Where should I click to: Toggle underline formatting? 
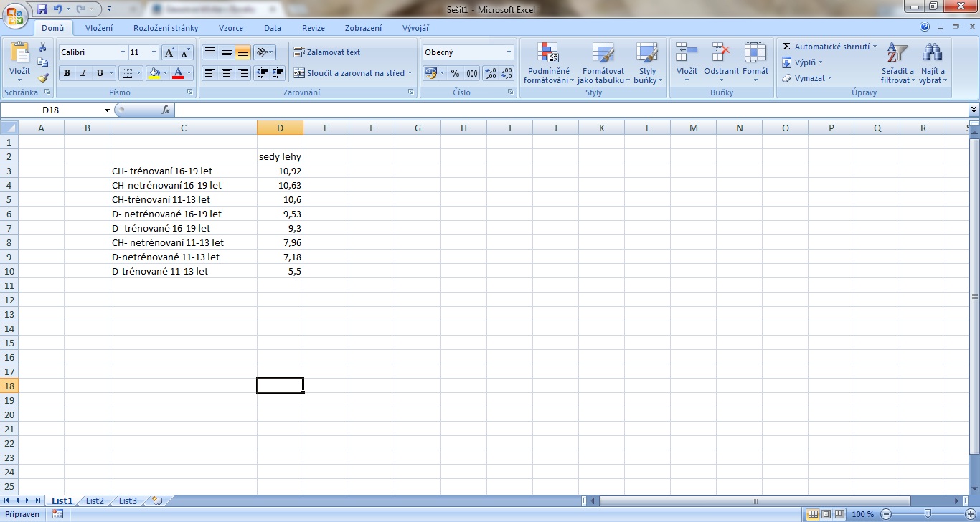[x=100, y=73]
